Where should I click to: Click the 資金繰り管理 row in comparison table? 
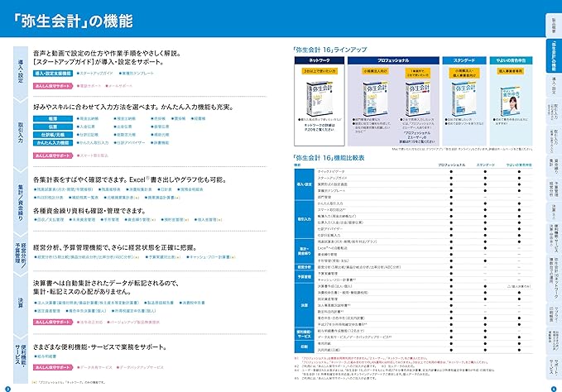(x=425, y=254)
